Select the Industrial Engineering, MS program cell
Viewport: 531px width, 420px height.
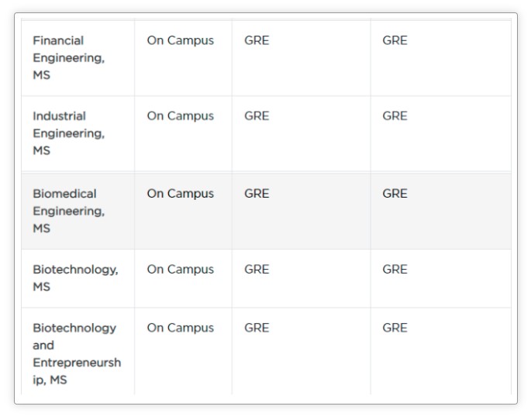coord(68,133)
